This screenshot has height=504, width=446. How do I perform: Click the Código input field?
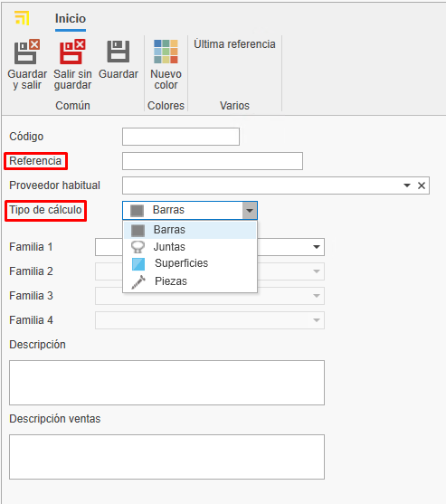[x=181, y=137]
